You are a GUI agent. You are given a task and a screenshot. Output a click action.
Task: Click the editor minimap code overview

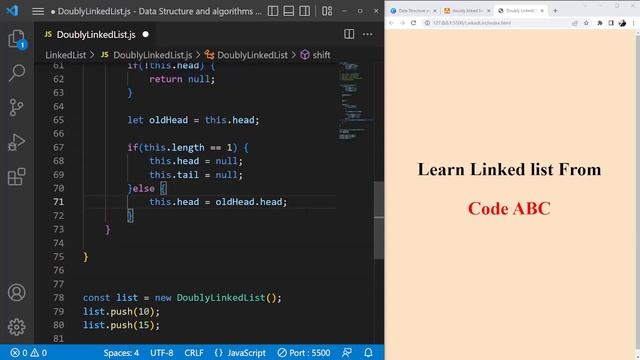pyautogui.click(x=355, y=102)
